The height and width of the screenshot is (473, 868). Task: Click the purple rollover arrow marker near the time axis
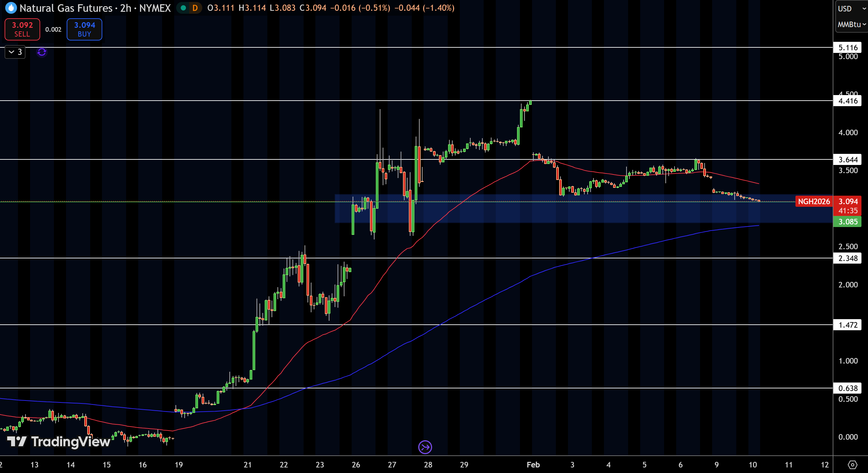[x=425, y=447]
